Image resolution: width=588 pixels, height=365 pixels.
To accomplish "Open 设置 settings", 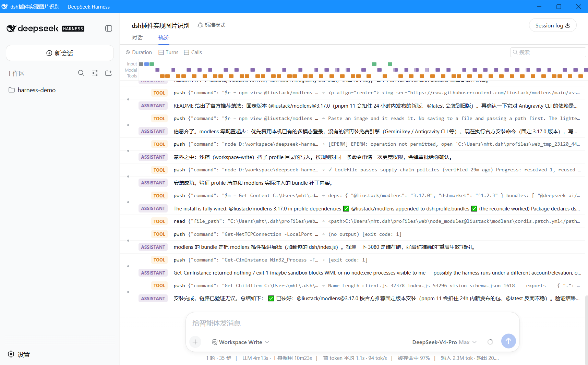I will (x=19, y=354).
